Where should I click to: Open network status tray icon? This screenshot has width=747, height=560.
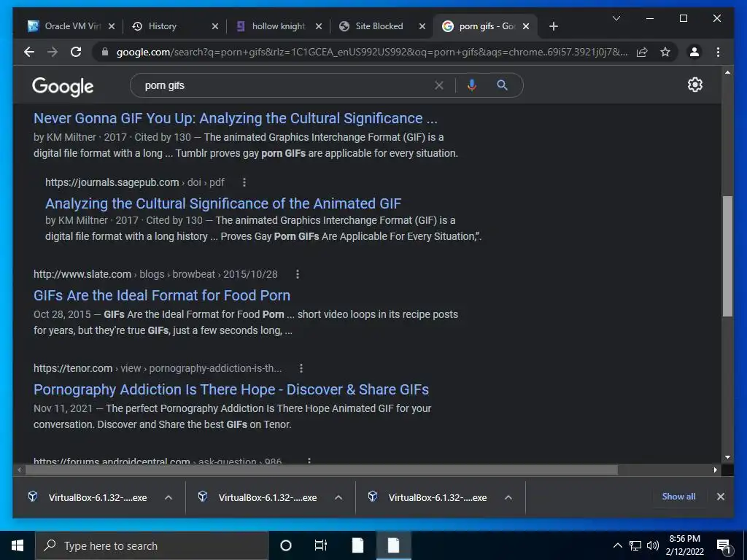635,545
